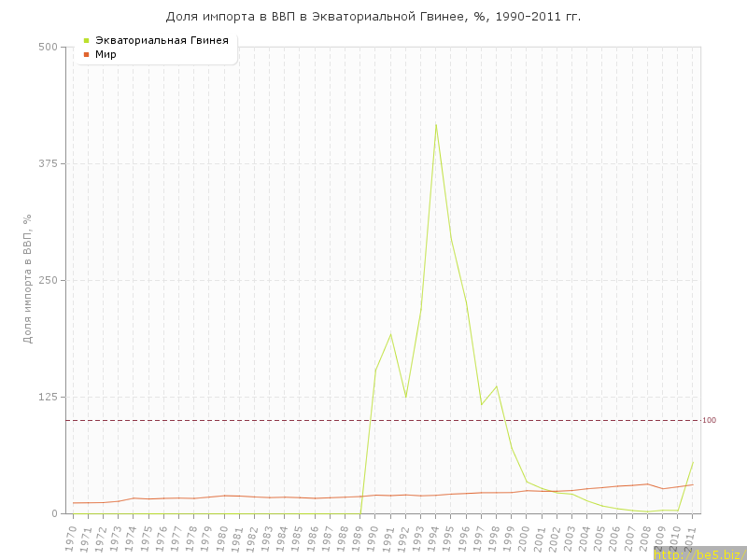Click the red 100 reference line label
The image size is (747, 560).
pos(709,420)
